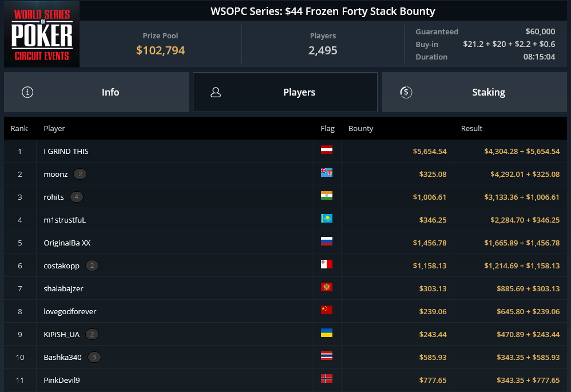Screen dimensions: 571x392
Task: Click the Ukraine flag beside KiPiSH_UA
Action: (327, 334)
